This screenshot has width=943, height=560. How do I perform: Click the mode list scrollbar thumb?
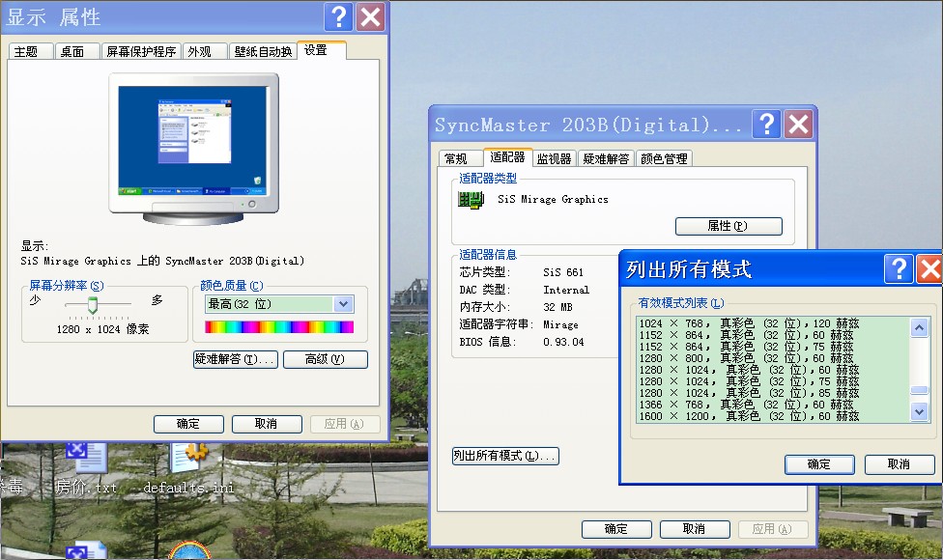[x=919, y=390]
